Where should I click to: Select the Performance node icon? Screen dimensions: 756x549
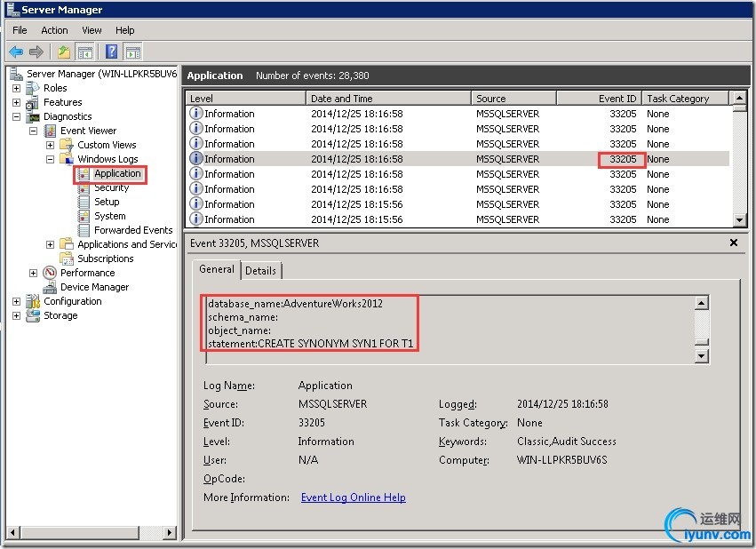coord(51,273)
